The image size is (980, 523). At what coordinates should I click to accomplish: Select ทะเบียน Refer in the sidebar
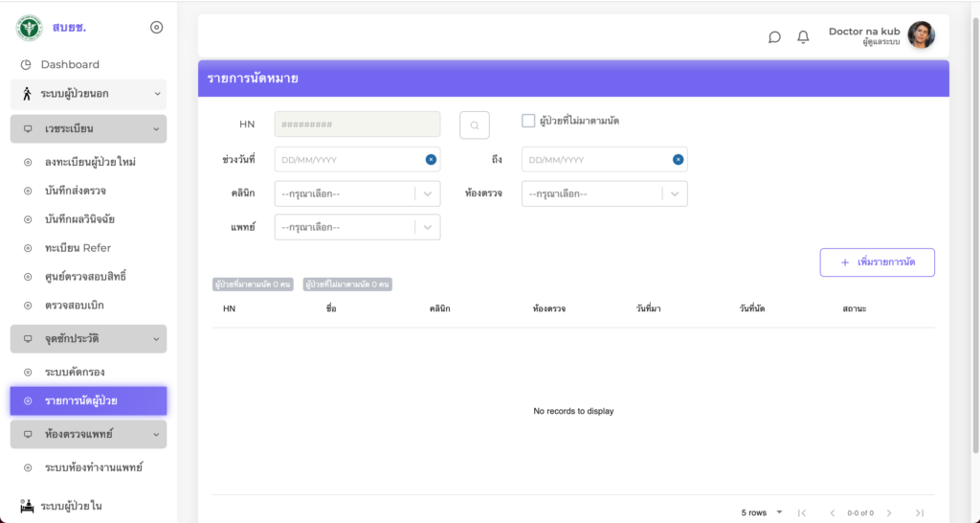pos(78,248)
